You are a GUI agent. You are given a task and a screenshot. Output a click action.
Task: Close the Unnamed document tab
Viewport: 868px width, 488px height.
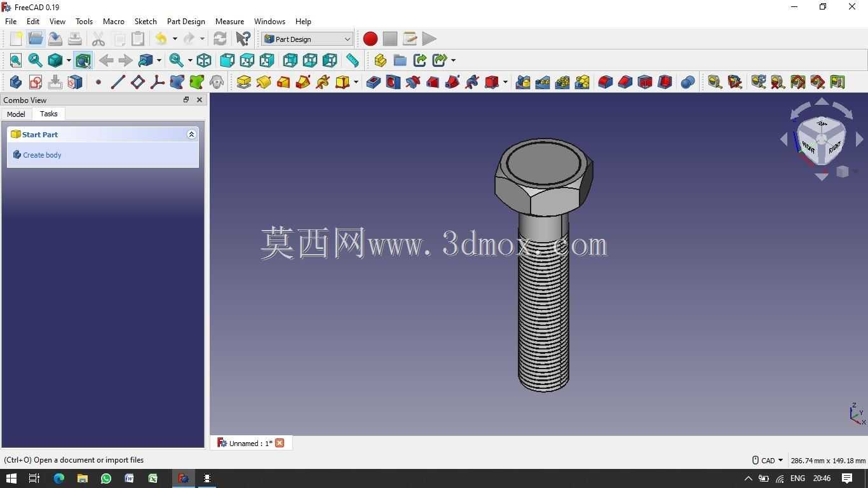point(280,443)
